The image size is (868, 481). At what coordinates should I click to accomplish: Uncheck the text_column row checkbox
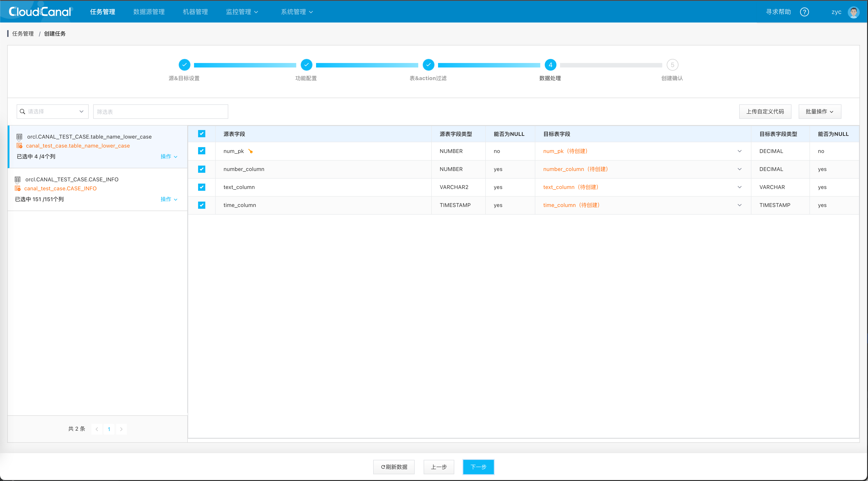[201, 187]
